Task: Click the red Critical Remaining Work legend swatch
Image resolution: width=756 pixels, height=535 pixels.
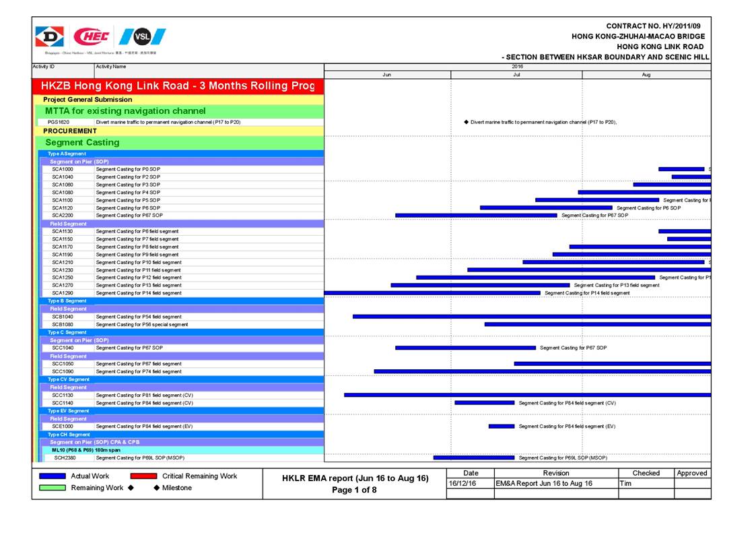Action: [x=143, y=476]
